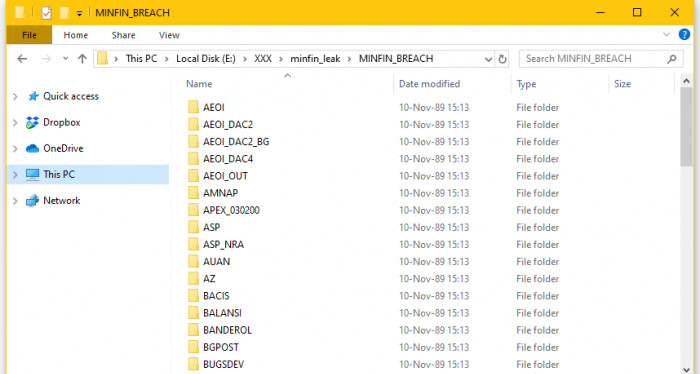This screenshot has width=700, height=374.
Task: Click the scrollbar up arrow
Action: 687,81
